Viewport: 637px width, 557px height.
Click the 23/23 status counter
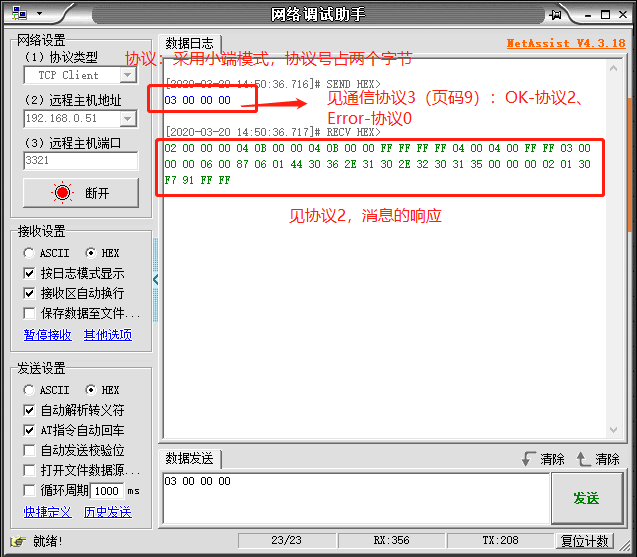(286, 540)
